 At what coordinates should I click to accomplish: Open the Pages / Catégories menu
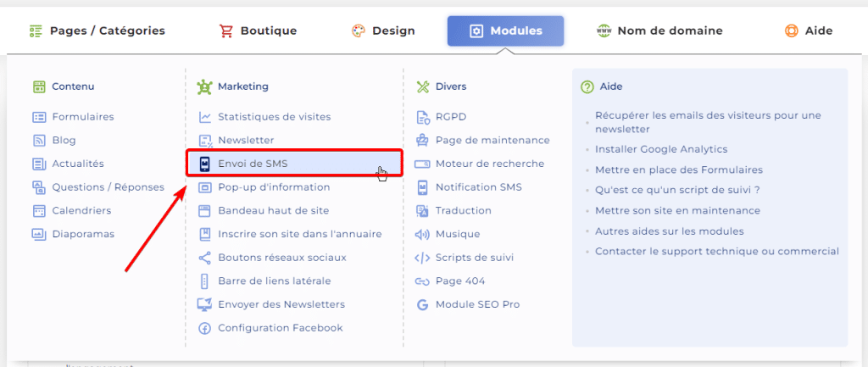coord(97,31)
